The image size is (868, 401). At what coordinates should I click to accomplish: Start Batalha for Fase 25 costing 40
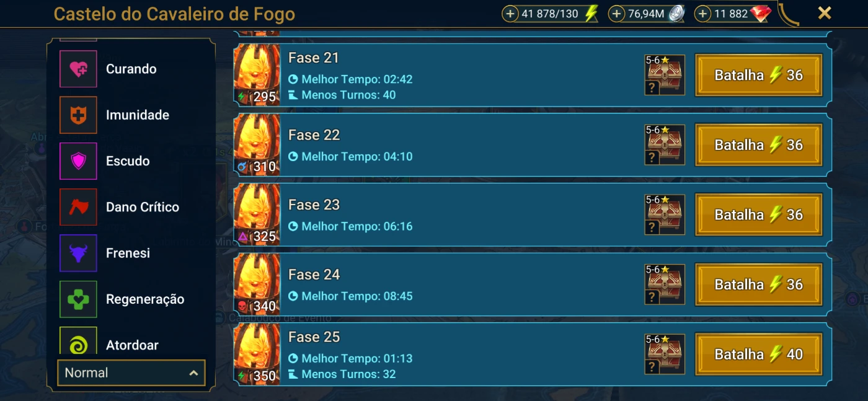click(x=759, y=354)
